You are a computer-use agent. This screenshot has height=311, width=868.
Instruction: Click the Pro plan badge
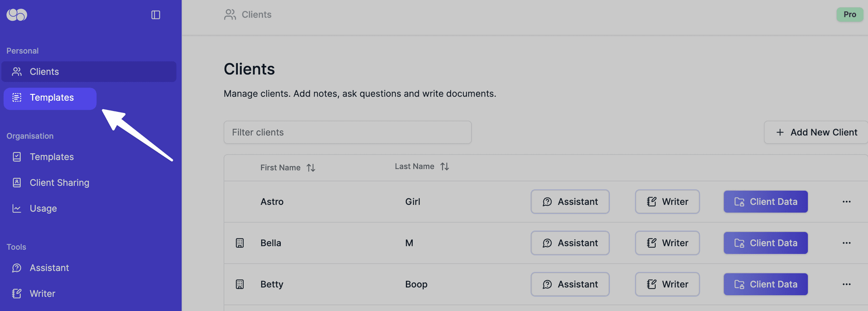click(x=849, y=14)
